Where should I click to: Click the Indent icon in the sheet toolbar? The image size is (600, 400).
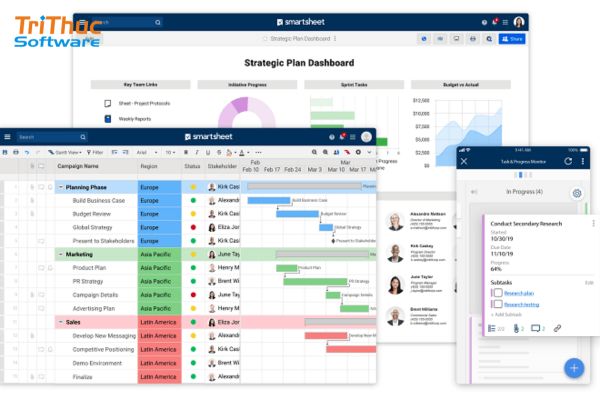coord(126,152)
